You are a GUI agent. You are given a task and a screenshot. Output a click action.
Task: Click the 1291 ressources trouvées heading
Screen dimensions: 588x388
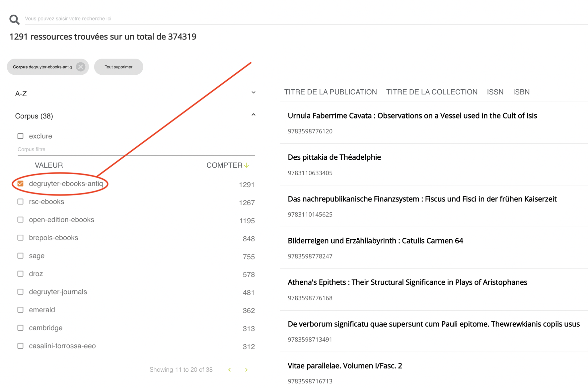click(x=103, y=37)
